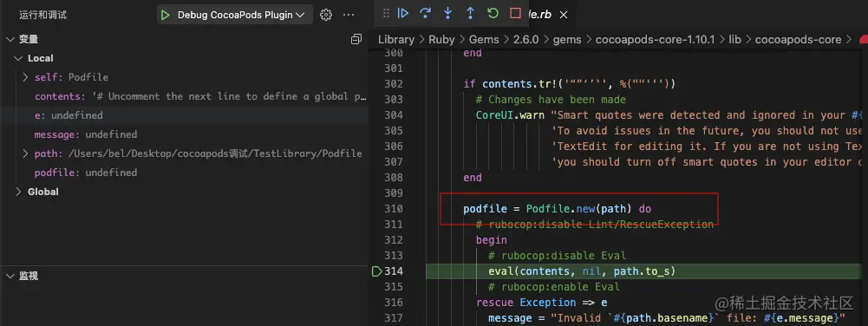The height and width of the screenshot is (326, 868).
Task: Click Library in the breadcrumb
Action: (395, 39)
